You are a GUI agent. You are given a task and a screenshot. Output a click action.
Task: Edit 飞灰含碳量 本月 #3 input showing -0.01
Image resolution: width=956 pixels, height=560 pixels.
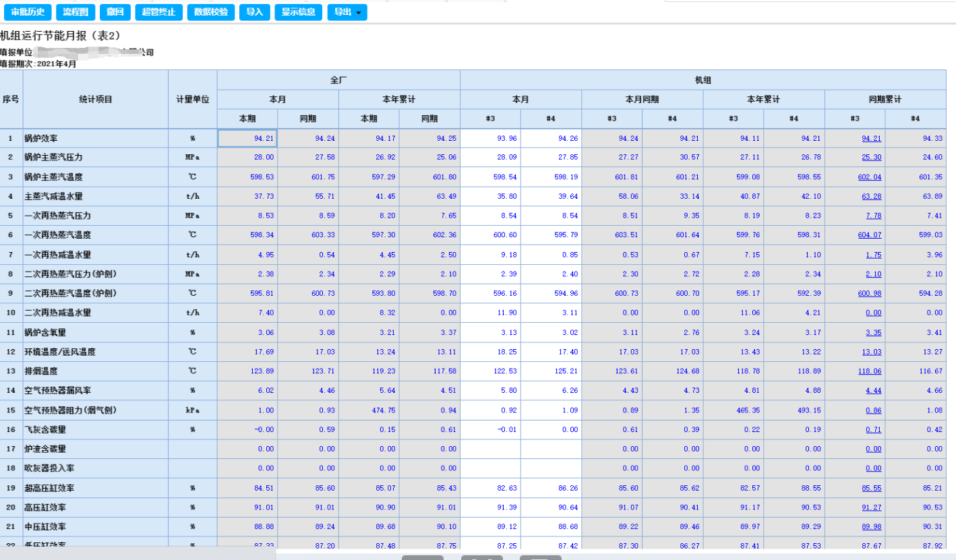pos(490,429)
